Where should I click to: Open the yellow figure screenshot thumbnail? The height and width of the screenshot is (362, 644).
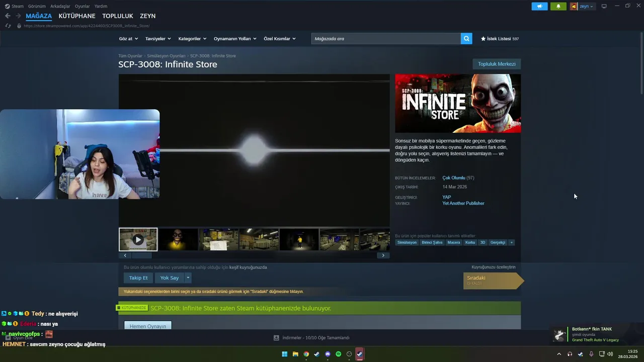click(x=299, y=239)
